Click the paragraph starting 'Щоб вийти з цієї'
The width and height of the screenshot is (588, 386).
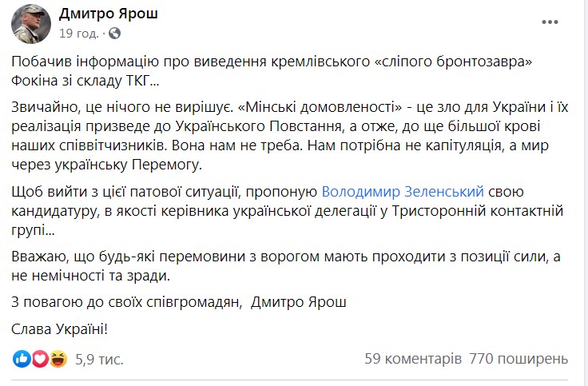288,211
